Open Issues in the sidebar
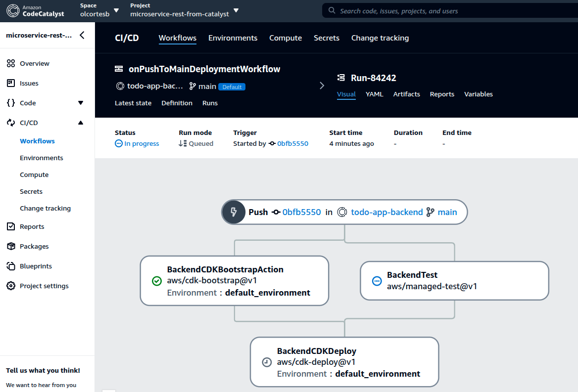 29,83
